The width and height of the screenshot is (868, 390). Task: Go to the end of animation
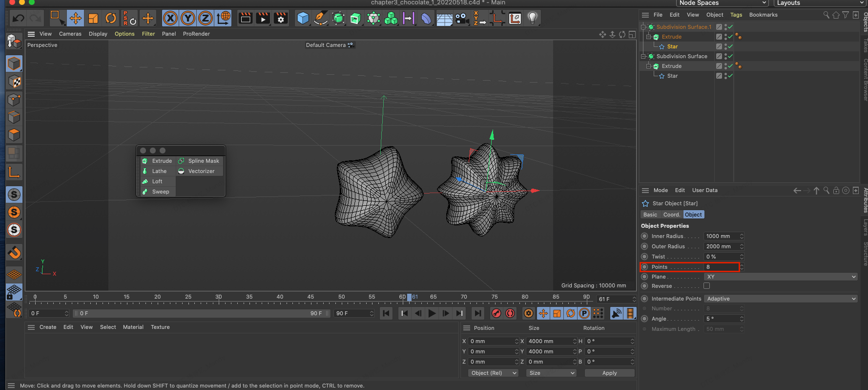click(478, 313)
